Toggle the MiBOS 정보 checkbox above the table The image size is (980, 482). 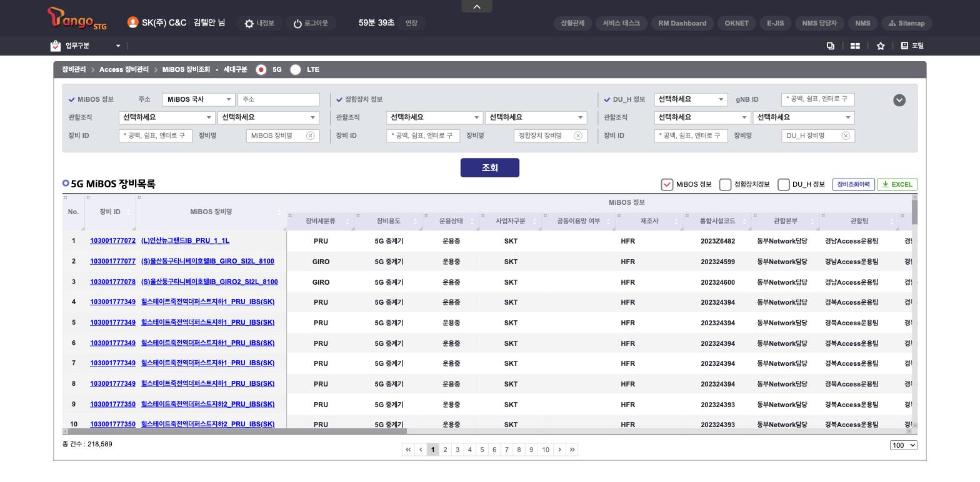(x=667, y=184)
